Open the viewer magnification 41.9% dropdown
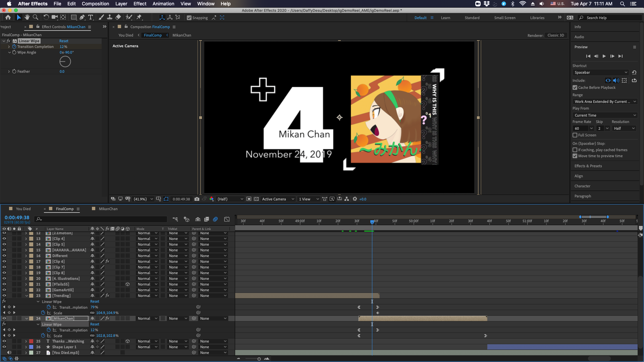This screenshot has height=362, width=644. (143, 199)
